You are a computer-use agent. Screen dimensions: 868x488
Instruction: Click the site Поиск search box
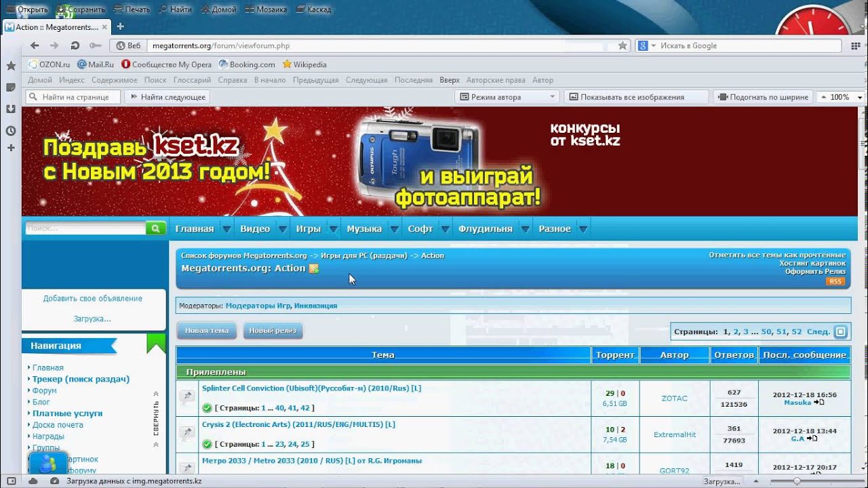coord(86,228)
